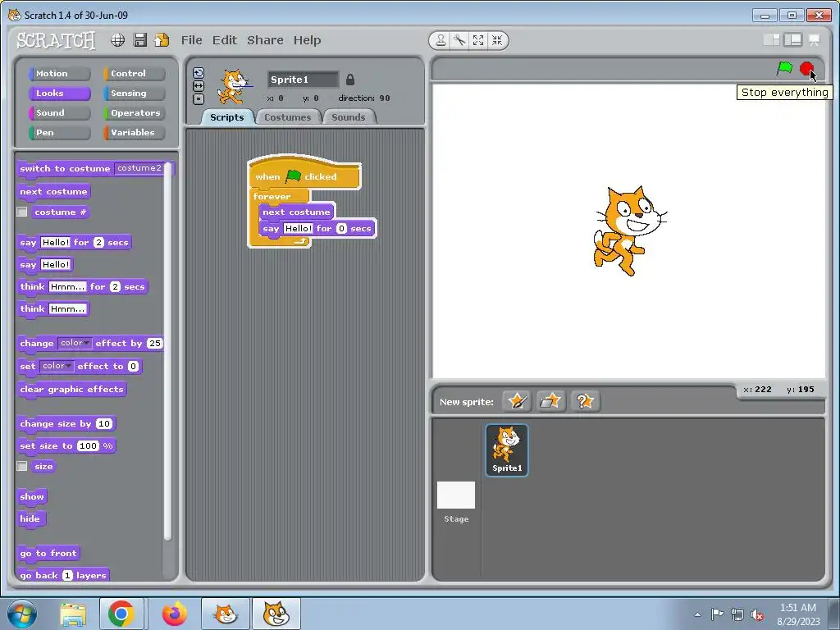Click the share project icon in toolbar

tap(162, 40)
